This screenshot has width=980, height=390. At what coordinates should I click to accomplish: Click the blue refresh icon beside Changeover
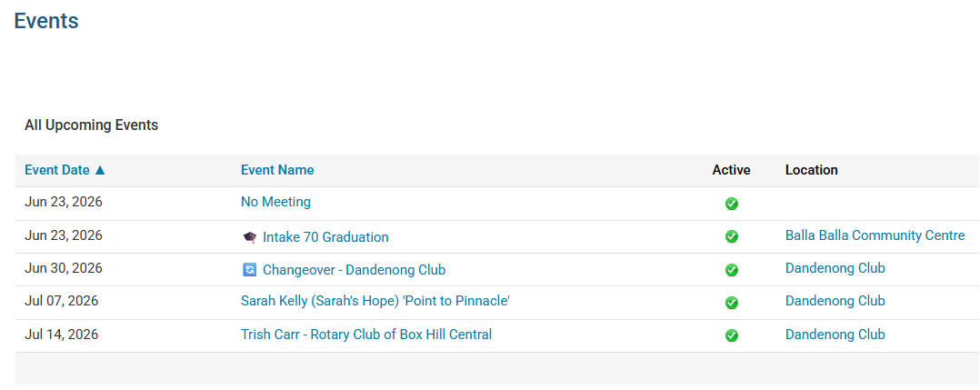point(249,270)
